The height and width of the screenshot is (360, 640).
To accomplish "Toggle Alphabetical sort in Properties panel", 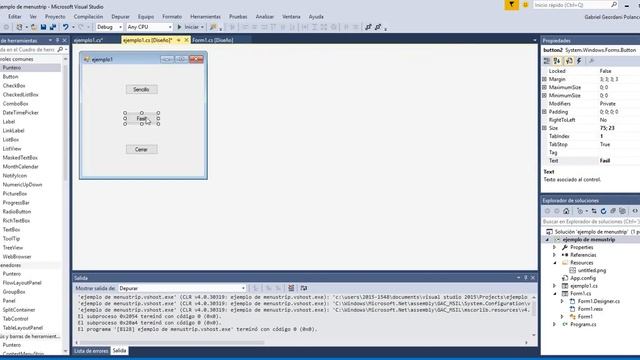I will pos(557,61).
